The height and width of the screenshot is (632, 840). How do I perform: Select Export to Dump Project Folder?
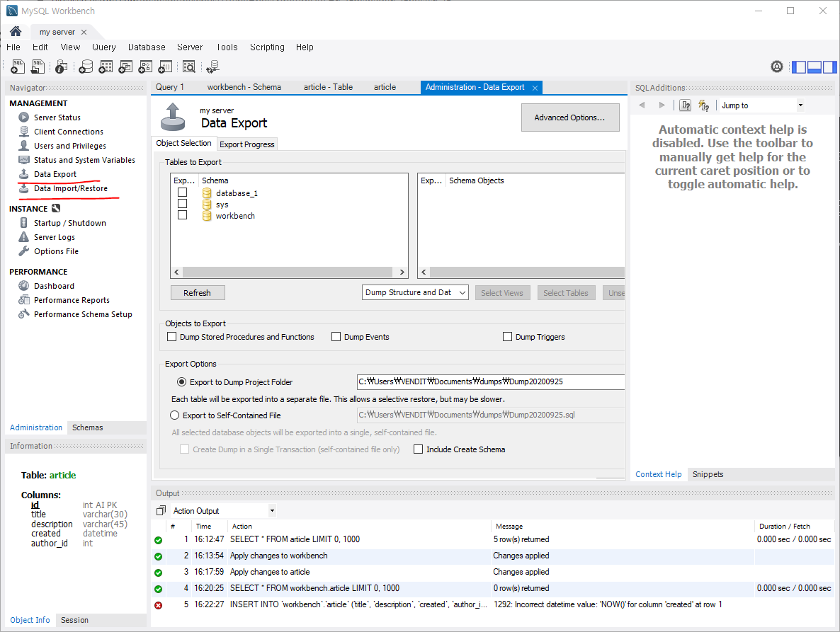point(181,382)
